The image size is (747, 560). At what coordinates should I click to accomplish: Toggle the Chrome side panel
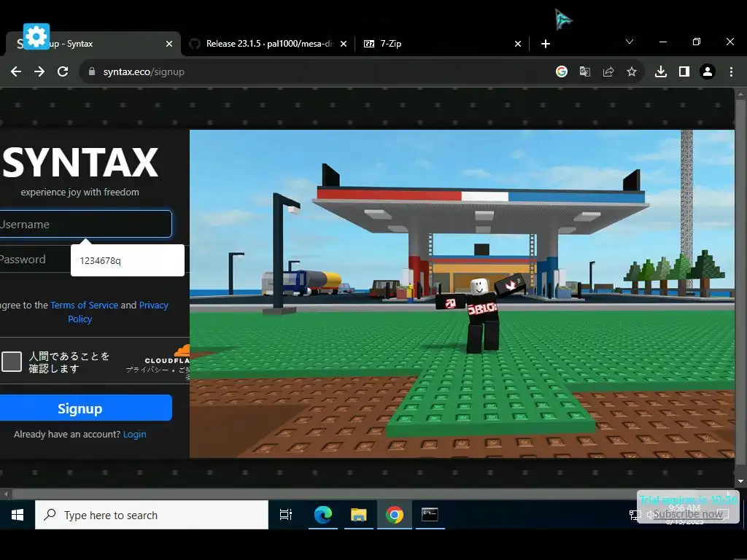[x=684, y=72]
